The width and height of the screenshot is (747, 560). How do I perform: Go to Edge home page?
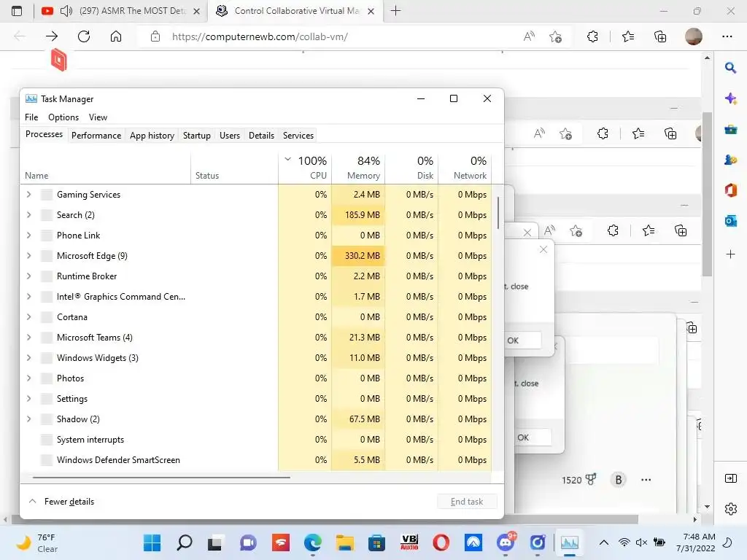pyautogui.click(x=116, y=36)
